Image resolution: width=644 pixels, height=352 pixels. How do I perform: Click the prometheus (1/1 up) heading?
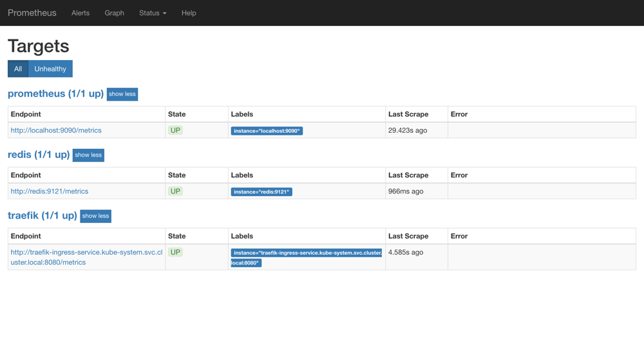(55, 93)
